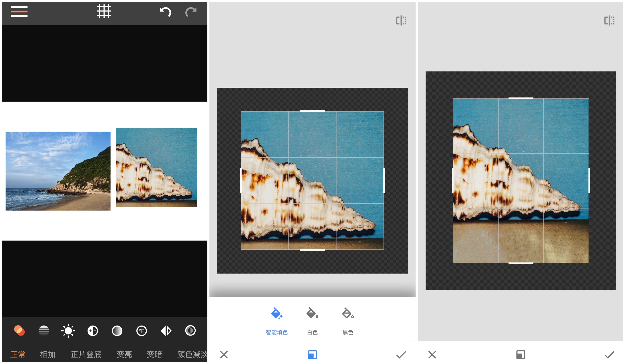The height and width of the screenshot is (364, 625).
Task: Choose 正常 blend mode tab
Action: 18,354
